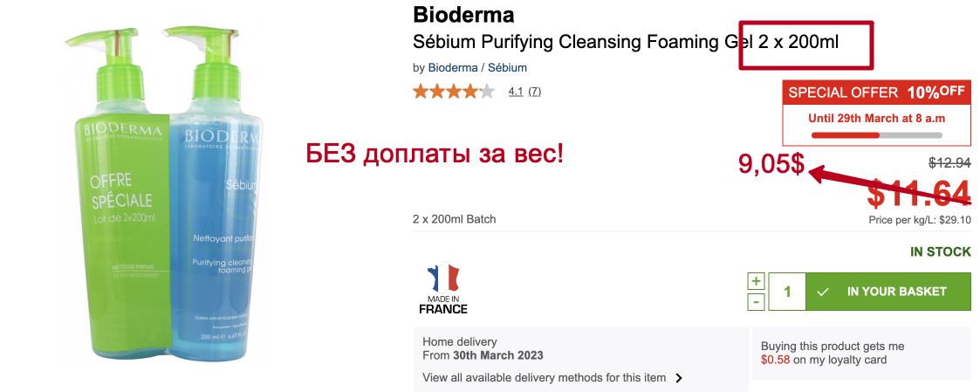Open the 4.1 rating score link
980x392 pixels.
pos(515,91)
